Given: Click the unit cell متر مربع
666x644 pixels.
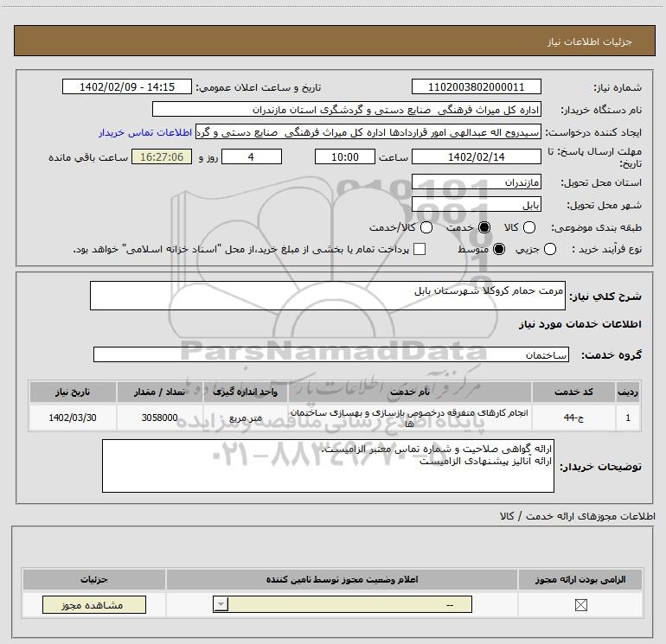Looking at the screenshot, I should [245, 418].
